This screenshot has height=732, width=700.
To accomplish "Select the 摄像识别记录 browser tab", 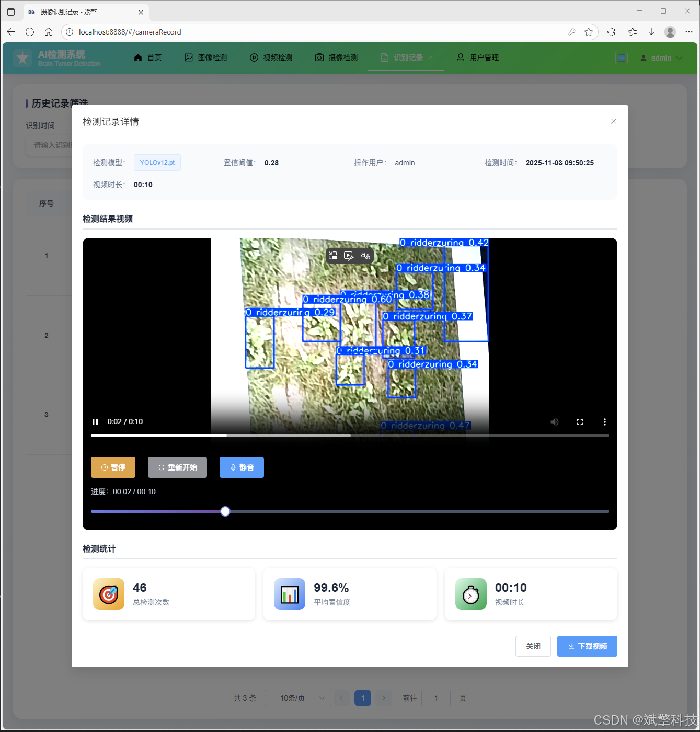I will click(86, 12).
